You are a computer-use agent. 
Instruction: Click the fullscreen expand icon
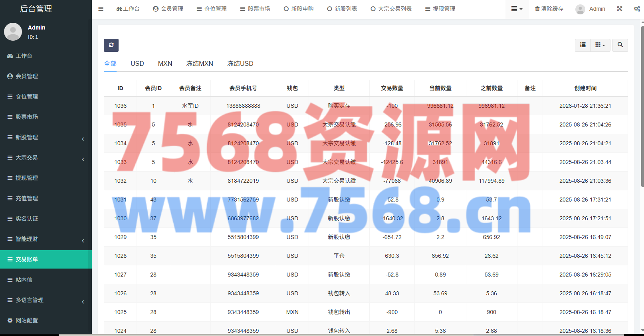tap(620, 9)
